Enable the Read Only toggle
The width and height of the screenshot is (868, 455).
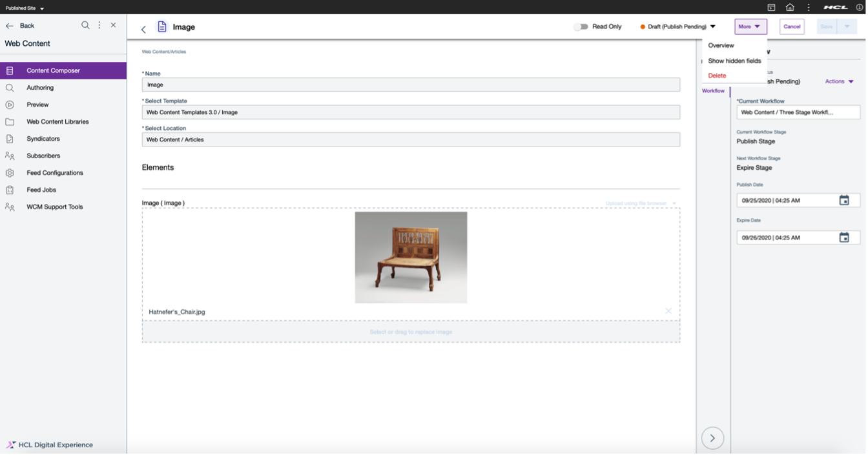tap(579, 26)
